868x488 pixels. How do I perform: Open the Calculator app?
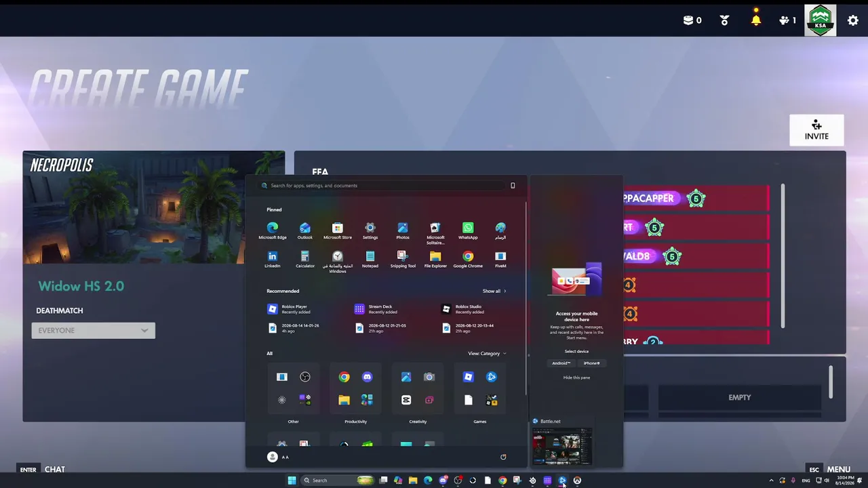tap(304, 260)
